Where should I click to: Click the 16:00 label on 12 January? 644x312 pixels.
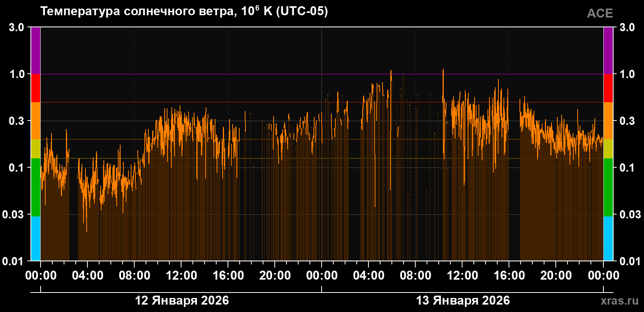point(228,276)
